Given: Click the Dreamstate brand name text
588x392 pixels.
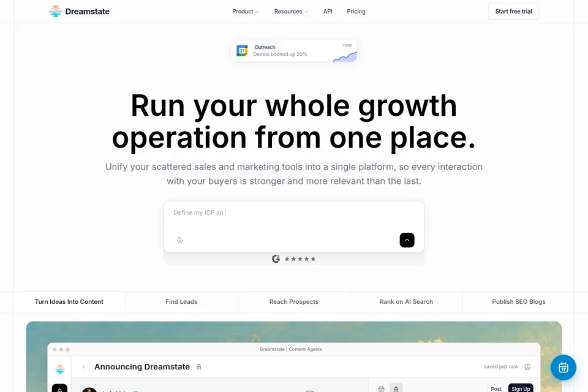Looking at the screenshot, I should pyautogui.click(x=88, y=12).
